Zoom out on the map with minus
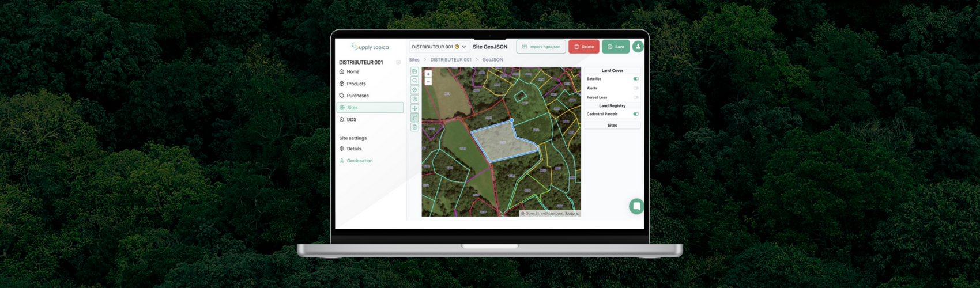Image resolution: width=980 pixels, height=288 pixels. click(428, 82)
